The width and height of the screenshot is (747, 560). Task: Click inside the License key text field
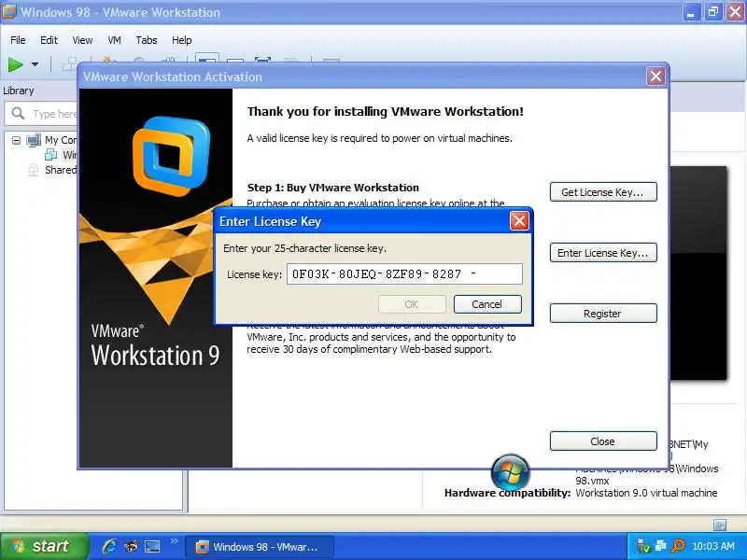coord(404,274)
